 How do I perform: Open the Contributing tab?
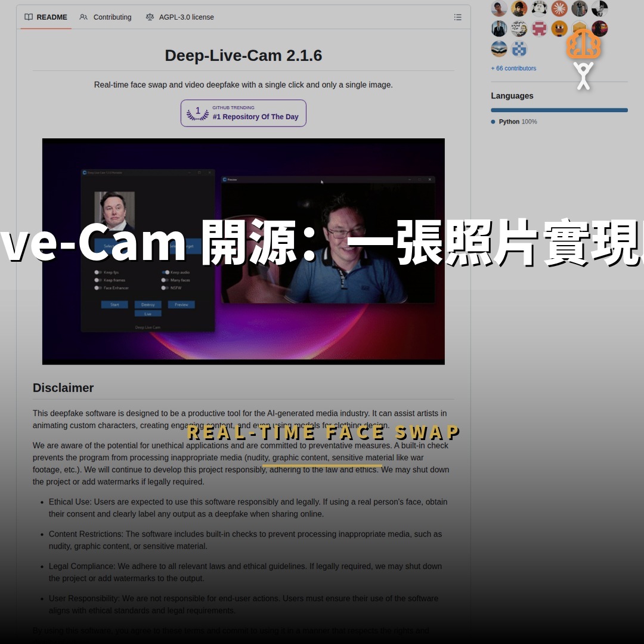[106, 17]
